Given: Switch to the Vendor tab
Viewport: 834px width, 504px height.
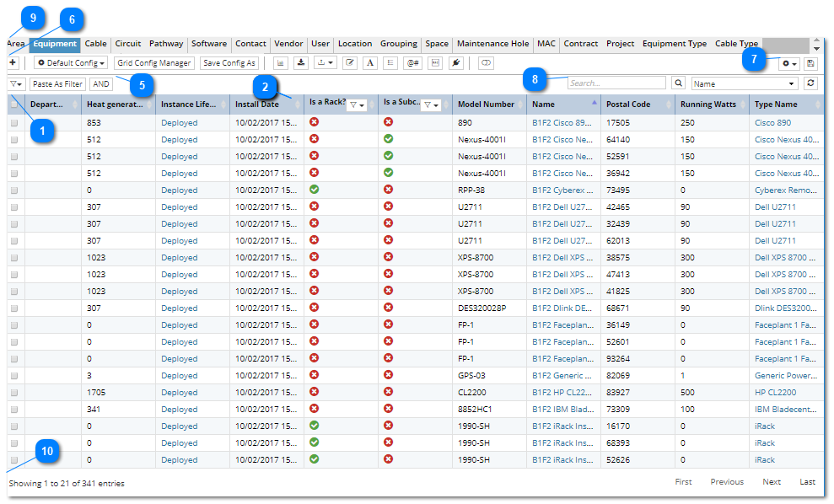Looking at the screenshot, I should click(x=288, y=44).
